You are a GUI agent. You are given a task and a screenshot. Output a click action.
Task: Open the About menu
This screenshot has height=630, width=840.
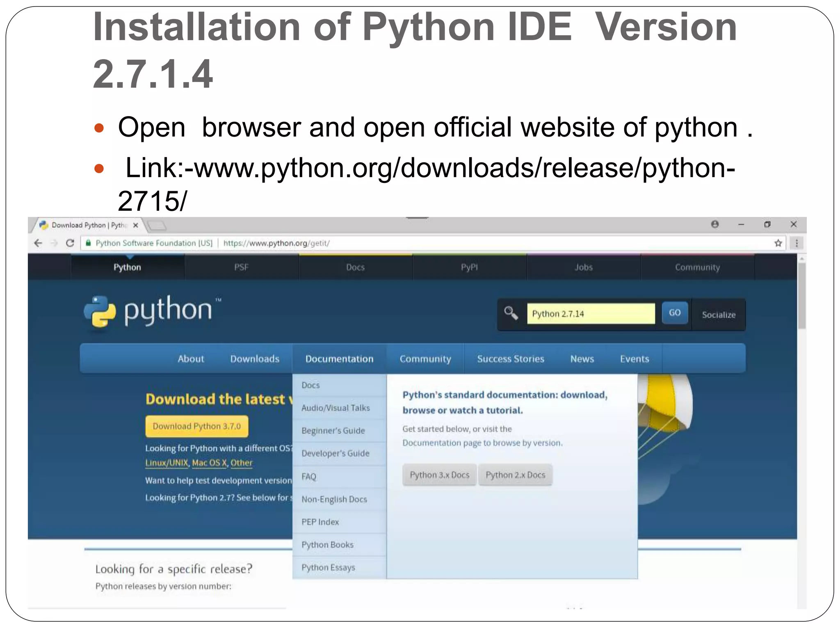click(191, 359)
